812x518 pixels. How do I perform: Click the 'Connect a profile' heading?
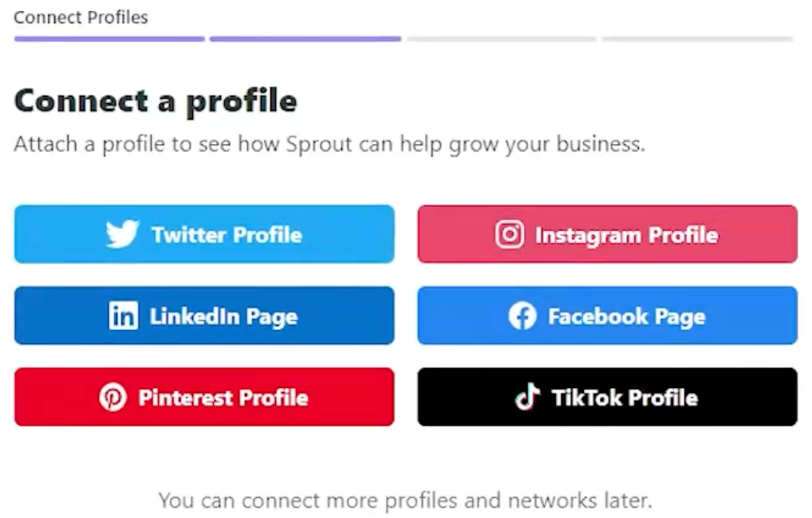[x=156, y=101]
